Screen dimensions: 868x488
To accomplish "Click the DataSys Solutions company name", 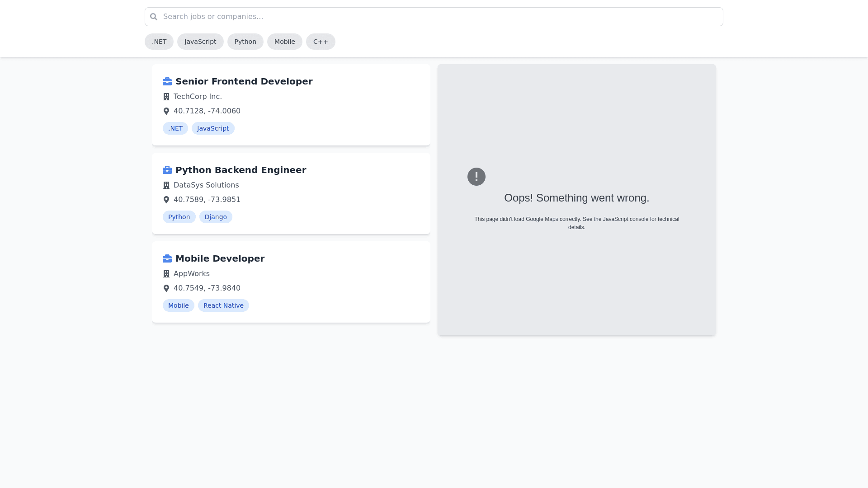I will click(x=206, y=185).
